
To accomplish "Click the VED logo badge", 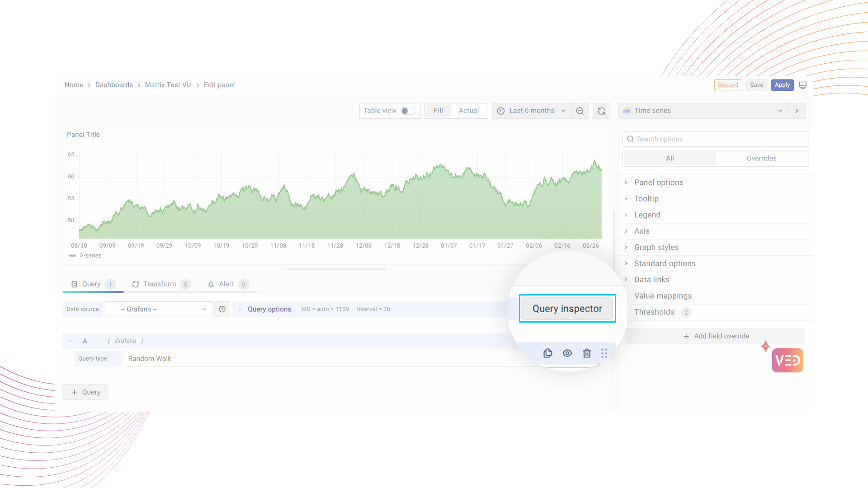I will 787,360.
